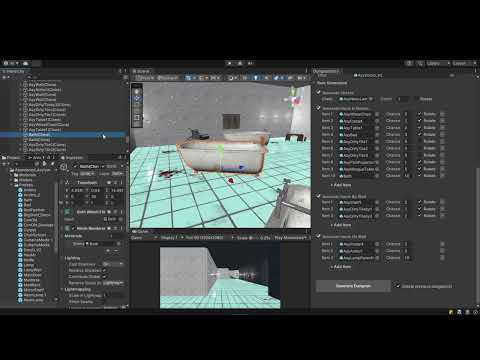
Task: Collapse the Transform component header
Action: 87,183
